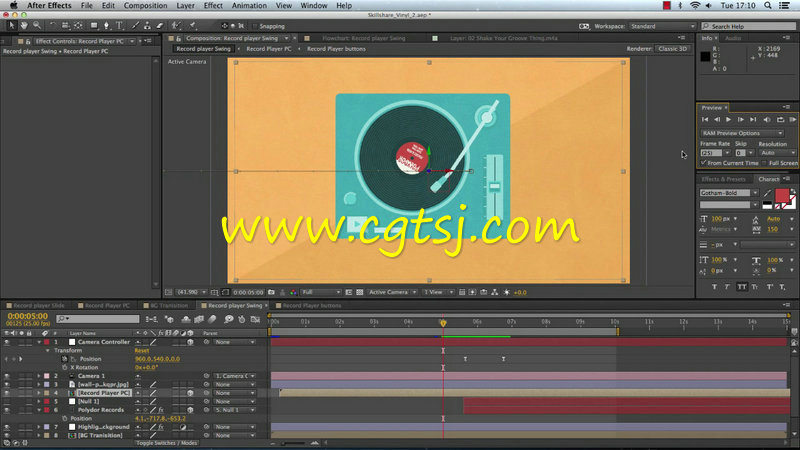Click Record Player buttons breadcrumb in viewer

pyautogui.click(x=336, y=49)
